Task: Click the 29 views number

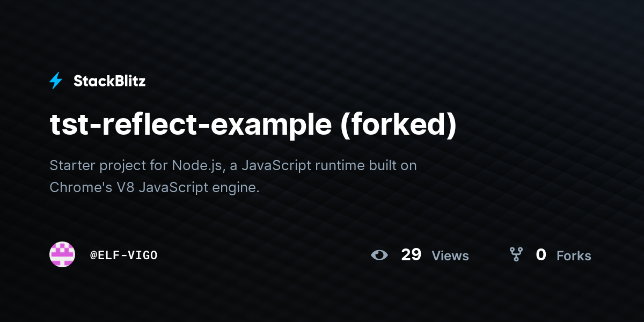Action: 411,254
